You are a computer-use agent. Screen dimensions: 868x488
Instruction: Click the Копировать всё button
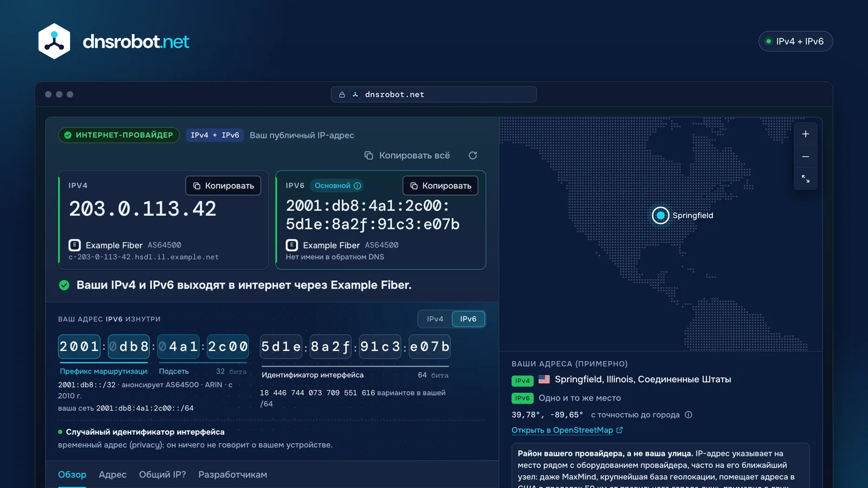coord(407,156)
